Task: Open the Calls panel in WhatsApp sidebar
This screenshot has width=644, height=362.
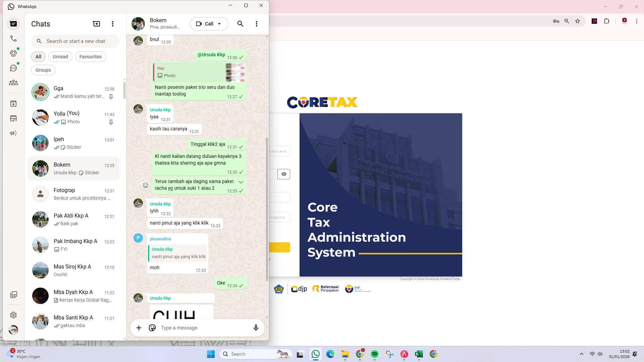Action: [x=13, y=39]
